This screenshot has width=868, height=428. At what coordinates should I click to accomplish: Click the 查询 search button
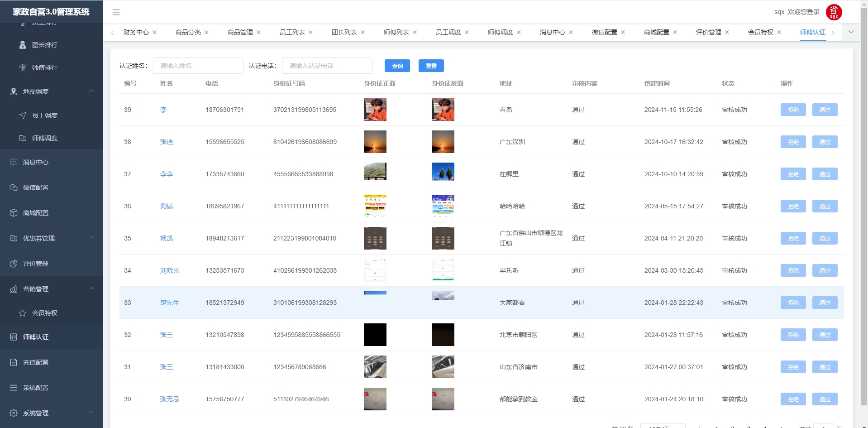point(397,66)
